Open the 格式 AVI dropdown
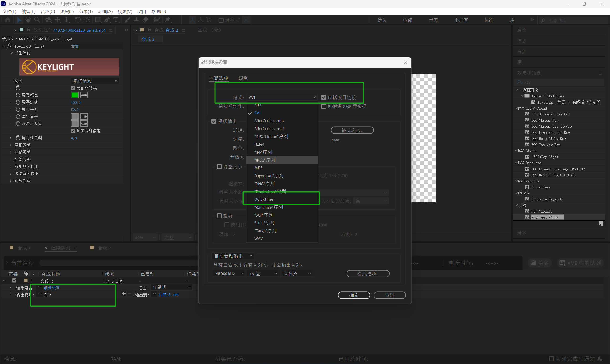Screen dimensions: 610x364 point(282,97)
